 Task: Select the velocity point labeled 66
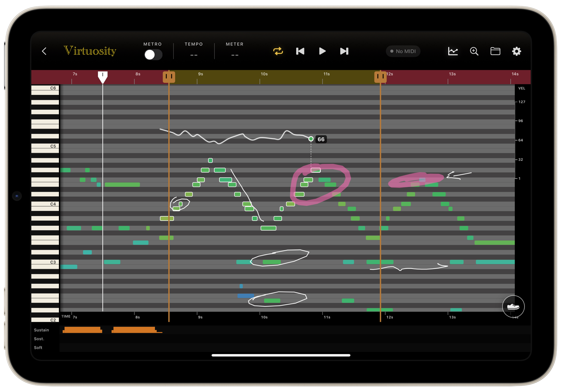[x=311, y=139]
